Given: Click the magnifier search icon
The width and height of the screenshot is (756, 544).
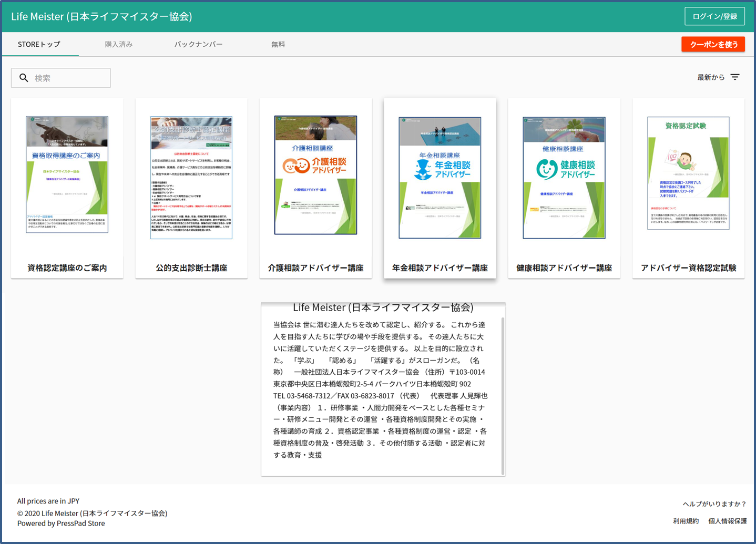Looking at the screenshot, I should pyautogui.click(x=24, y=78).
